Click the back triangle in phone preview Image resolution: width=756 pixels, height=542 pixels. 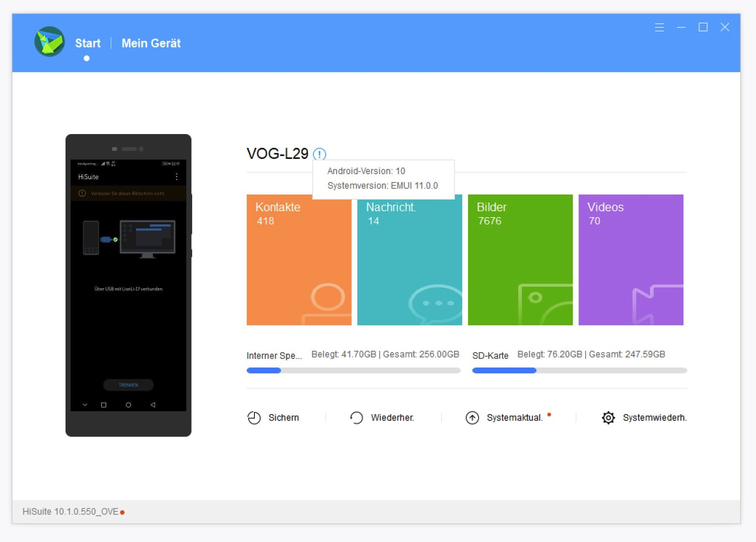click(x=153, y=405)
